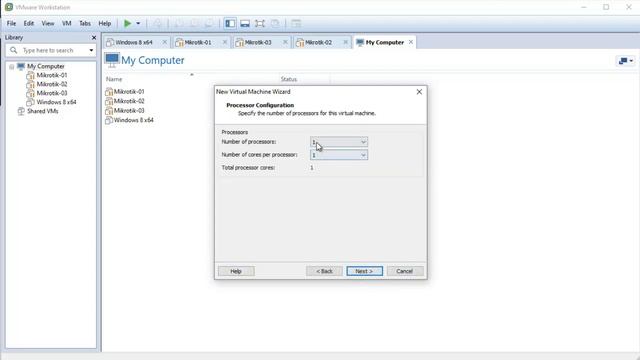640x360 pixels.
Task: Select Windows 8 x64 in the main list
Action: [133, 120]
